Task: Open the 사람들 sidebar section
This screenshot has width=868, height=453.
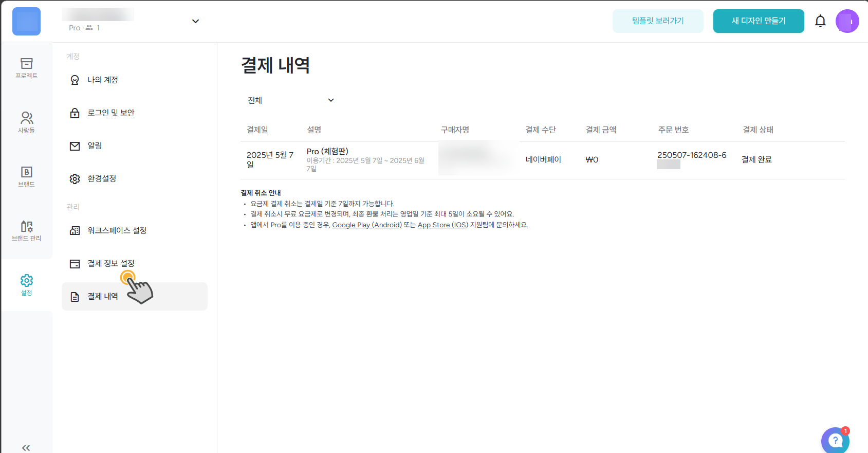Action: tap(26, 123)
